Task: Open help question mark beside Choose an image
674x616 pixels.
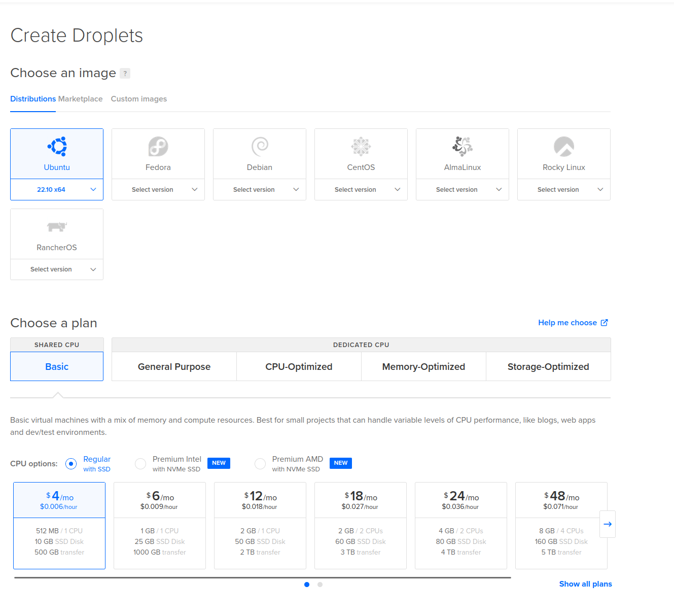Action: tap(125, 74)
